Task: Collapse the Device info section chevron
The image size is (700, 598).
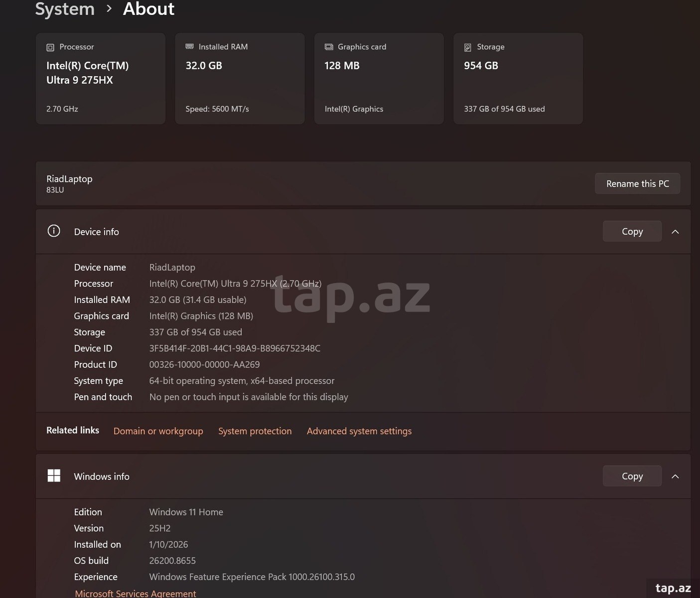Action: tap(675, 232)
